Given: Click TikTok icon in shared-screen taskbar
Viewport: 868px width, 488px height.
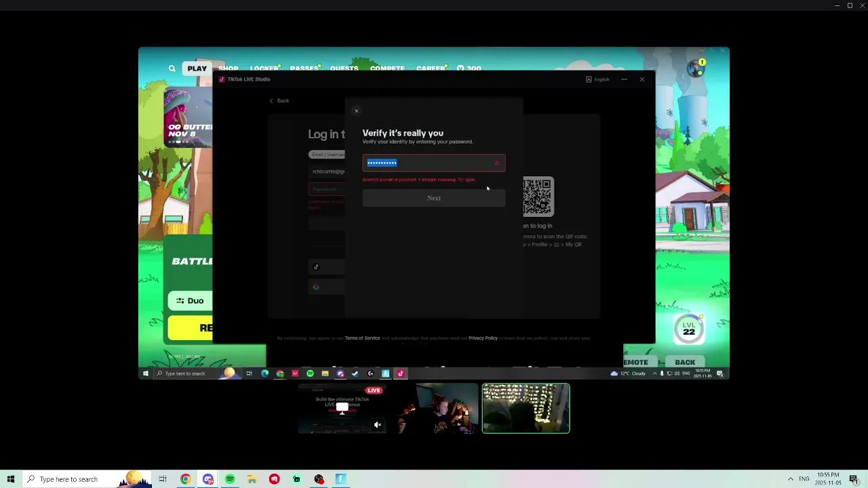Looking at the screenshot, I should pyautogui.click(x=400, y=373).
